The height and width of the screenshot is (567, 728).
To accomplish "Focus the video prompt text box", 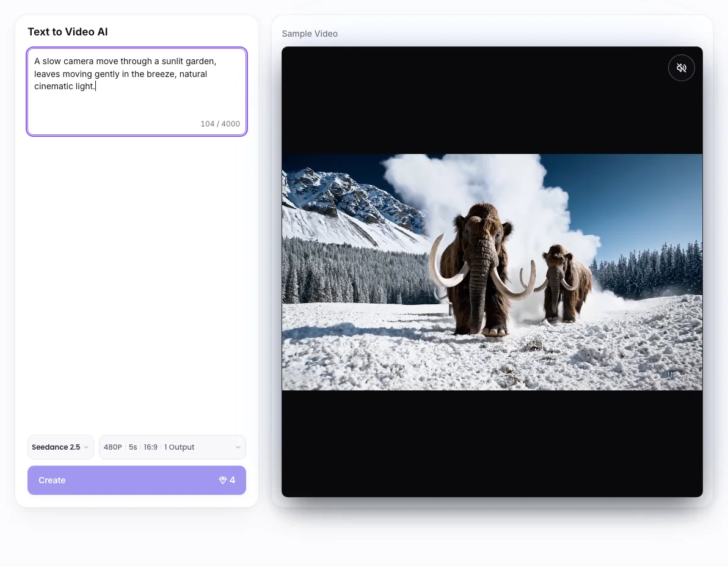I will pos(137,92).
